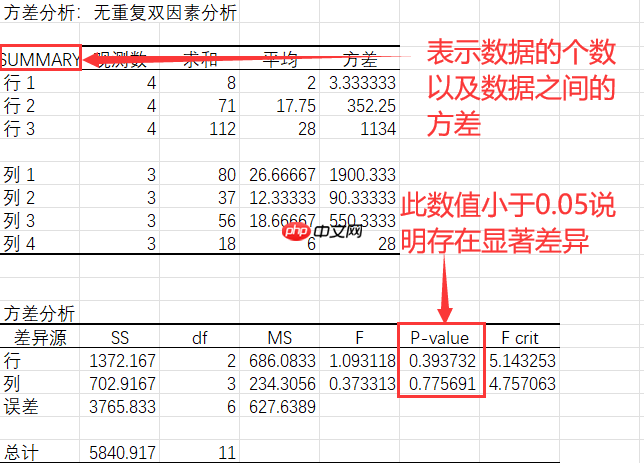Select the variance cell 1900.333
Viewport: 644px width, 463px height.
(362, 175)
